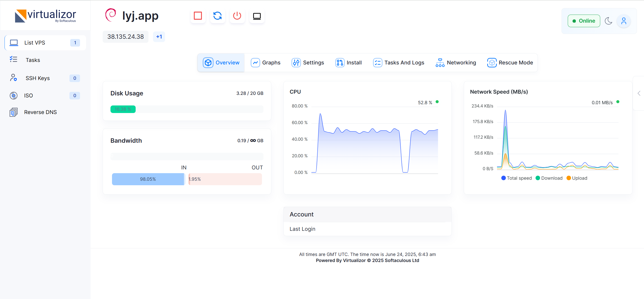Image resolution: width=644 pixels, height=299 pixels.
Task: Open ISO in sidebar
Action: [45, 96]
